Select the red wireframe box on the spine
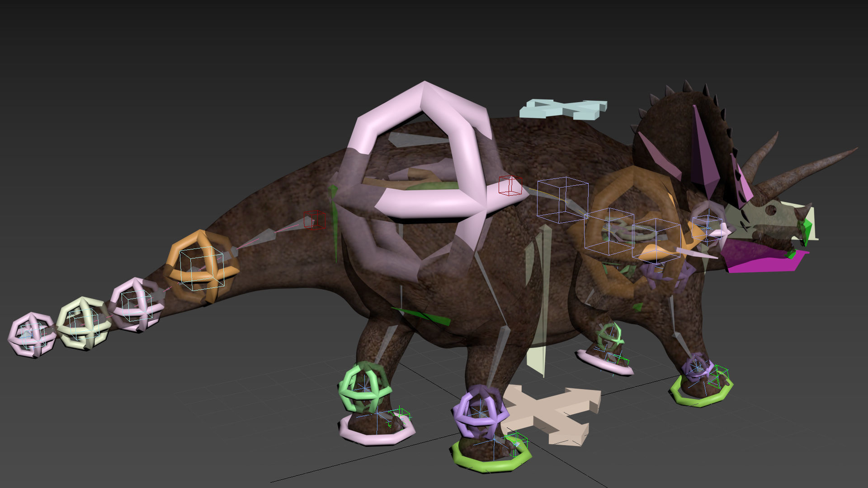868x488 pixels. (510, 186)
